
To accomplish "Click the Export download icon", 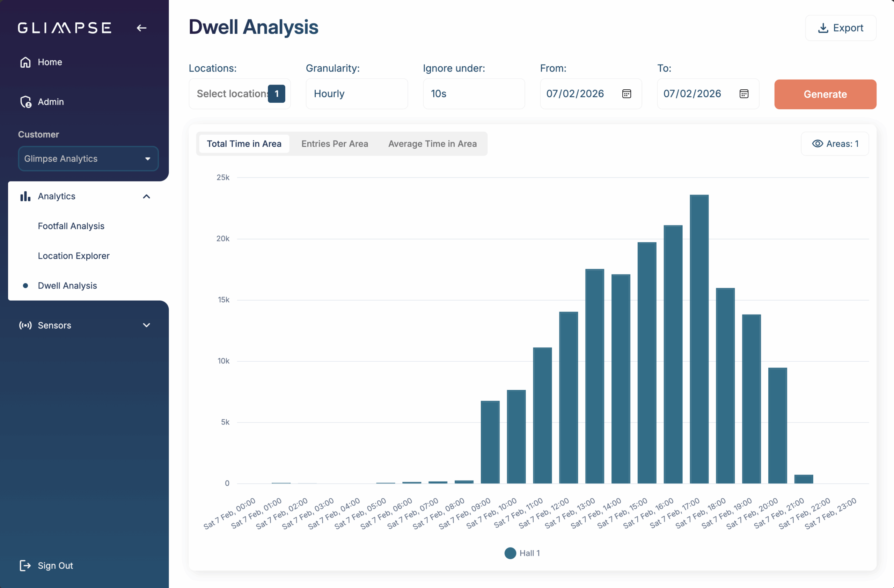I will pos(823,28).
